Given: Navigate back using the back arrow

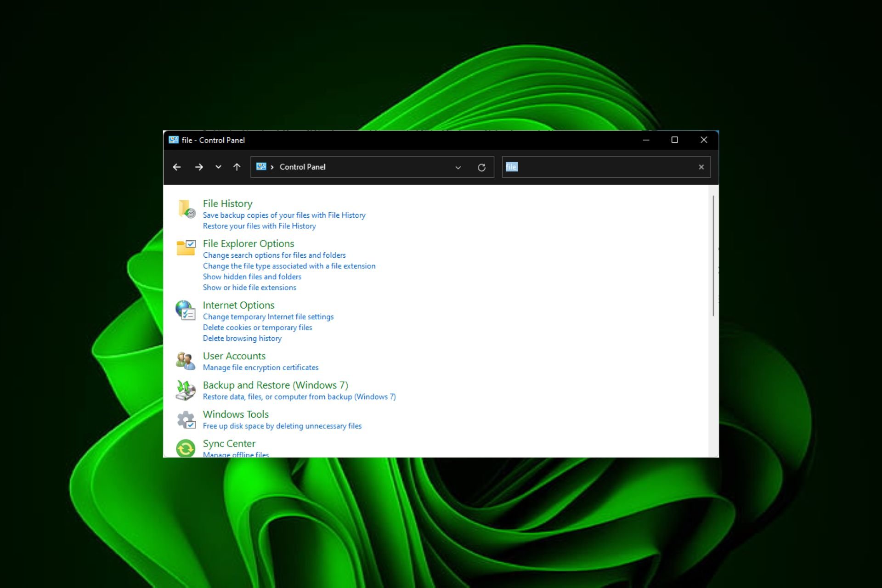Looking at the screenshot, I should [177, 167].
